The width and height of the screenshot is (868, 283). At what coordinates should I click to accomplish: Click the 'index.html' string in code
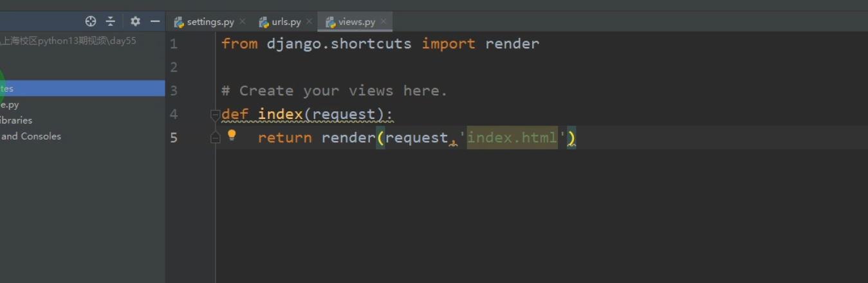point(512,138)
